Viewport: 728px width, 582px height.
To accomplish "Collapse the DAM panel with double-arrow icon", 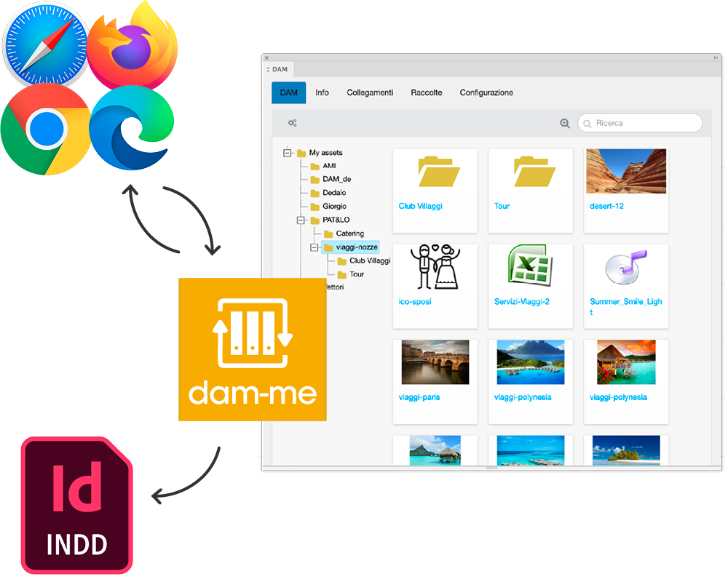I will pos(716,57).
